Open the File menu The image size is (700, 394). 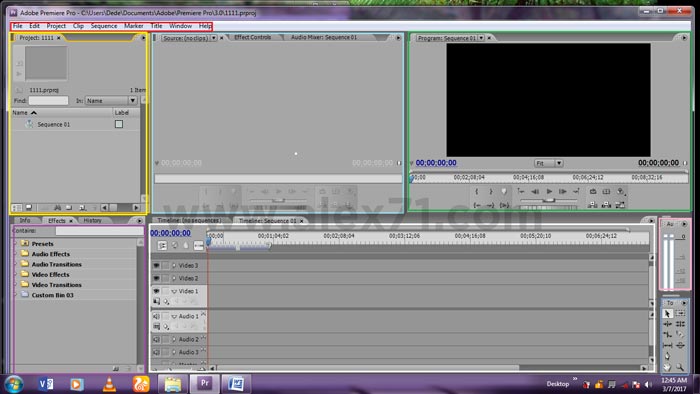click(x=17, y=26)
